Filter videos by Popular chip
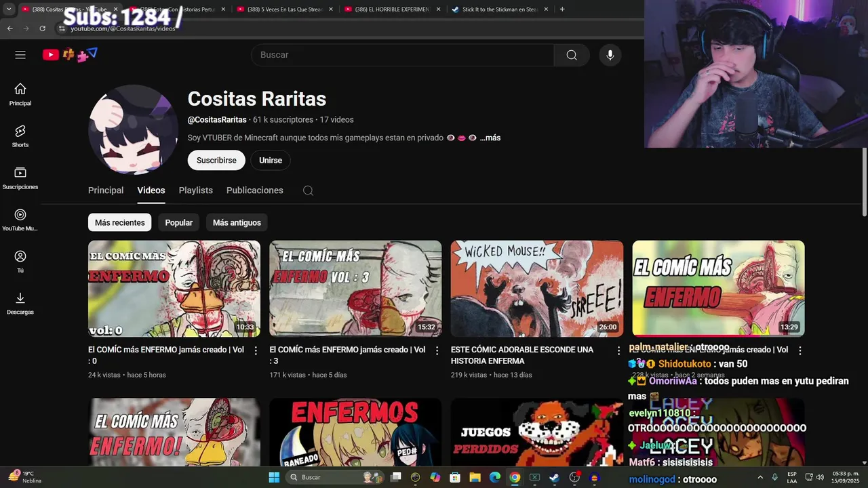Image resolution: width=868 pixels, height=488 pixels. pos(179,222)
